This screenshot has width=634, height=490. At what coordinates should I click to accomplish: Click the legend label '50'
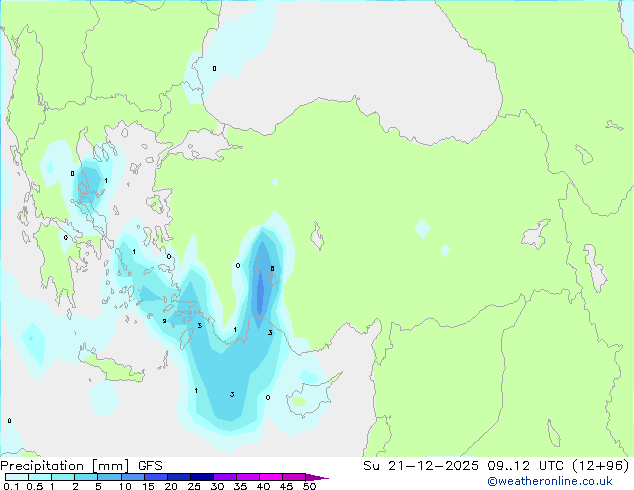point(309,486)
